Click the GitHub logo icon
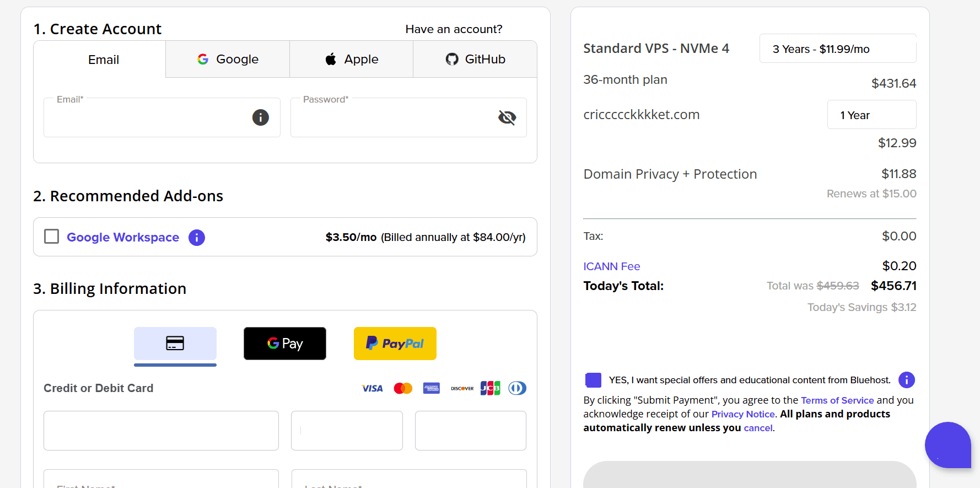This screenshot has height=488, width=980. (x=452, y=59)
